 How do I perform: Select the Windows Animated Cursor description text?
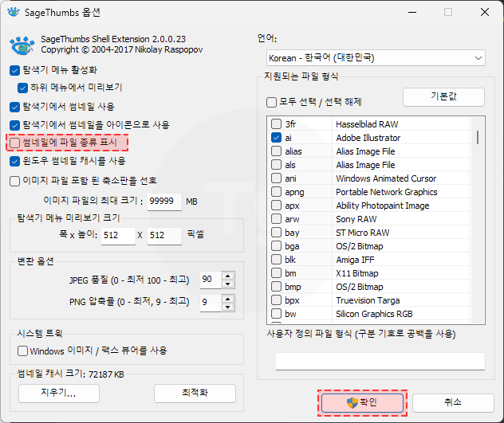(x=386, y=178)
